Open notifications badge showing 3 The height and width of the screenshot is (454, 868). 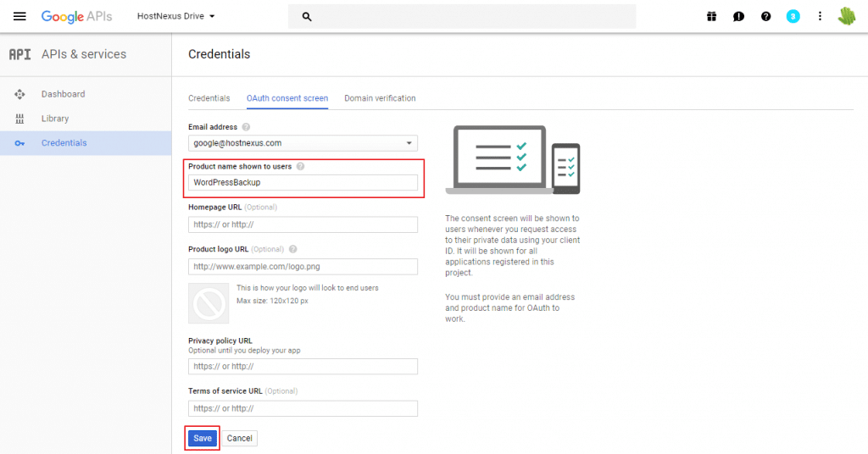pyautogui.click(x=793, y=16)
